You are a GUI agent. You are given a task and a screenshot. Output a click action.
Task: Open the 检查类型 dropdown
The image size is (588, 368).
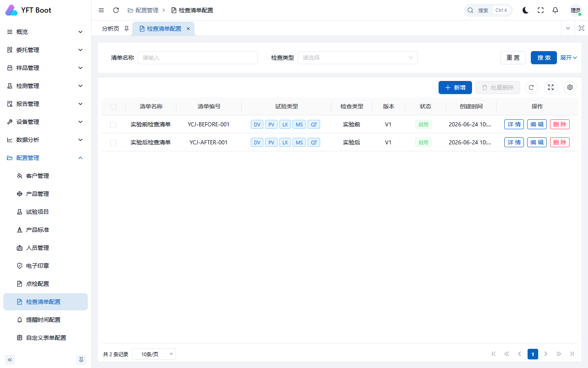coord(358,58)
